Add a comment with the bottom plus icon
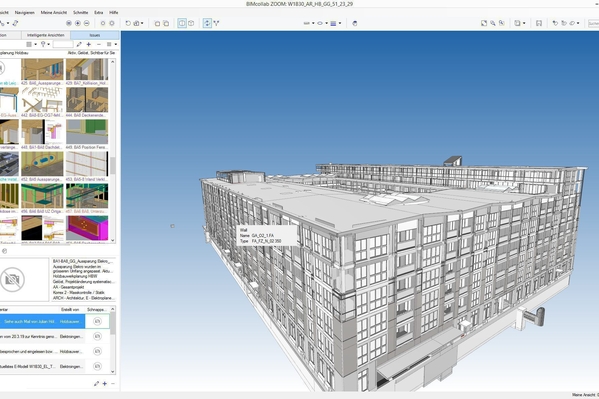599x399 pixels. (x=105, y=383)
